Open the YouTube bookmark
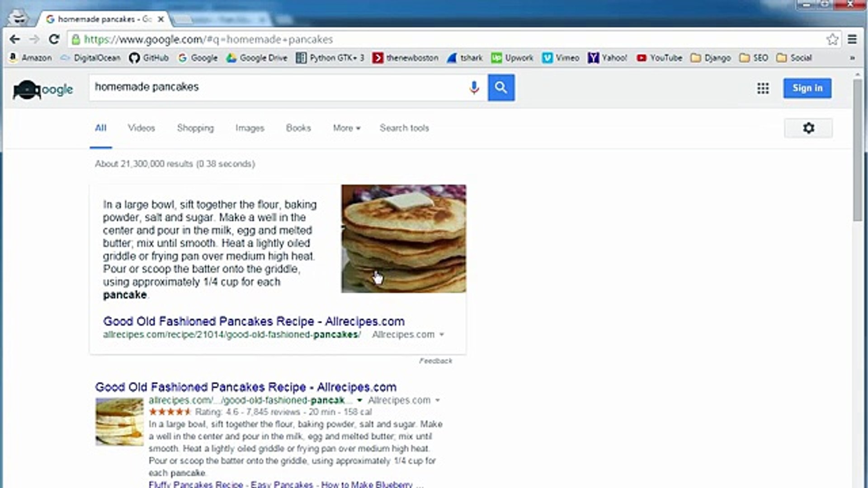 coord(659,58)
